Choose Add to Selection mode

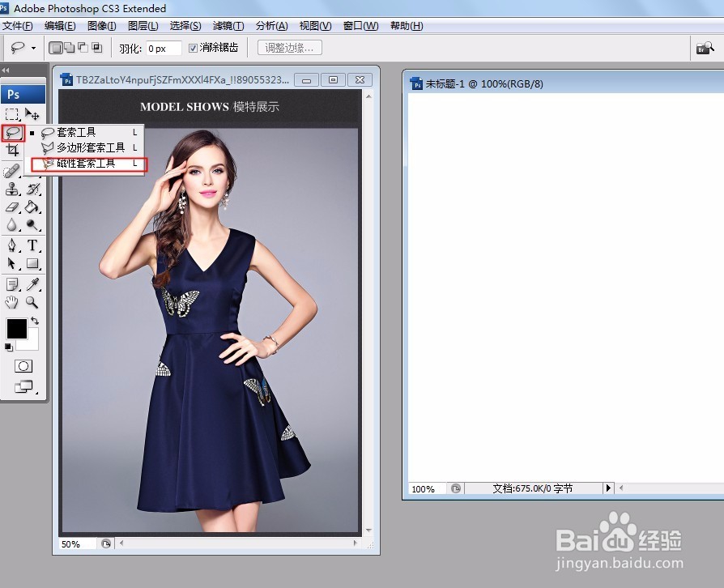click(70, 48)
